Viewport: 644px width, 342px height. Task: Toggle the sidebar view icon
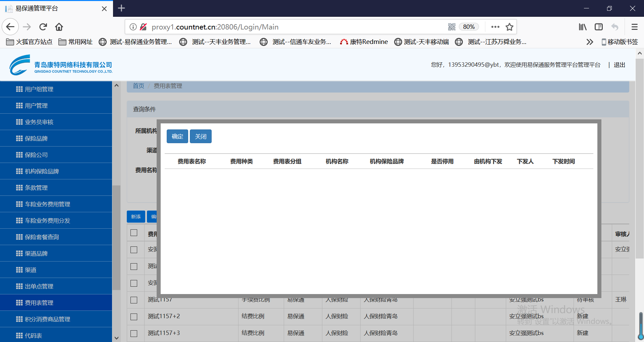(x=599, y=27)
